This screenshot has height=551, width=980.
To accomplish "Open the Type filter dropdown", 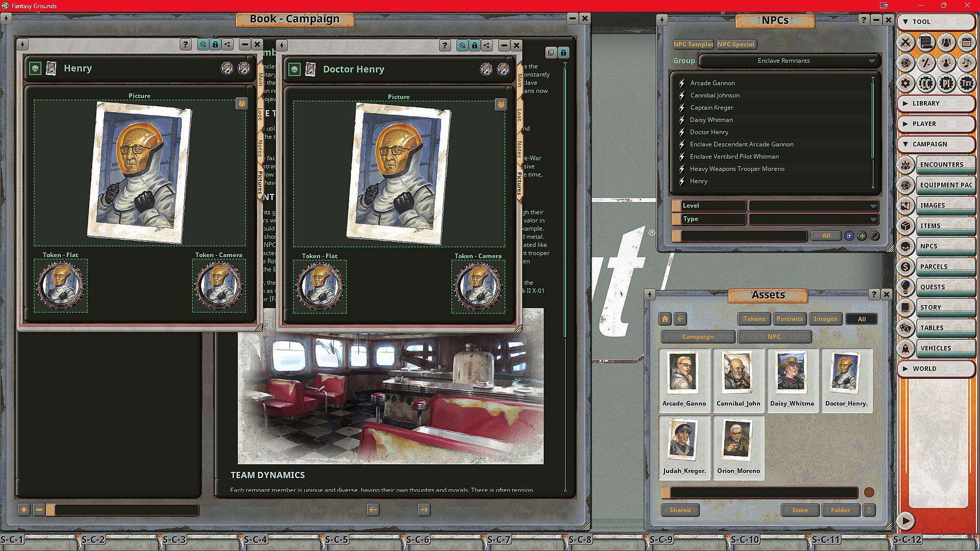I will [813, 219].
